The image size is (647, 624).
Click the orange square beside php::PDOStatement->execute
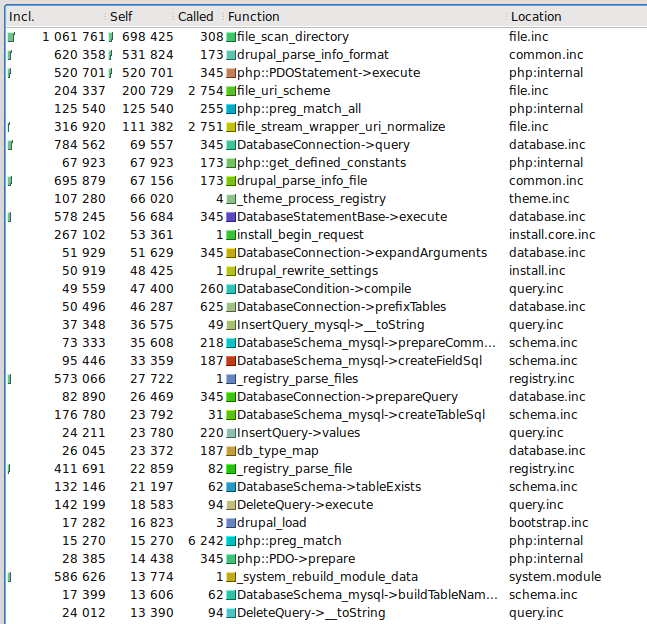coord(231,73)
